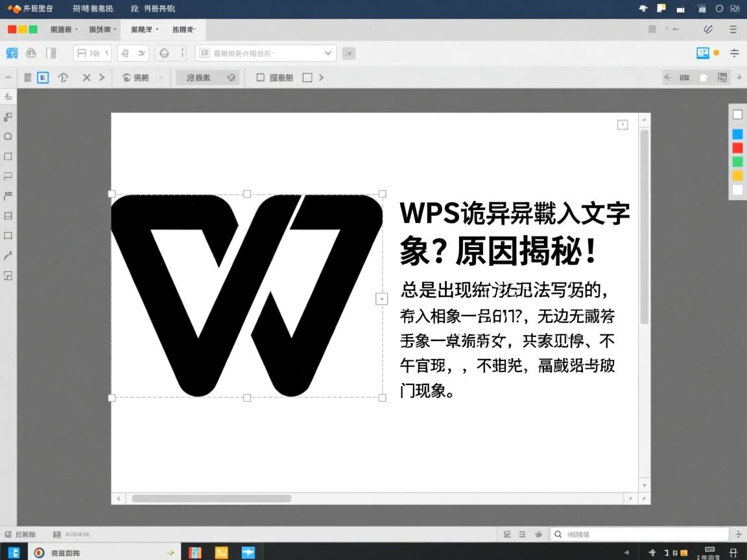The width and height of the screenshot is (747, 560).
Task: Select the blue color swatch in the right panel
Action: coord(736,134)
